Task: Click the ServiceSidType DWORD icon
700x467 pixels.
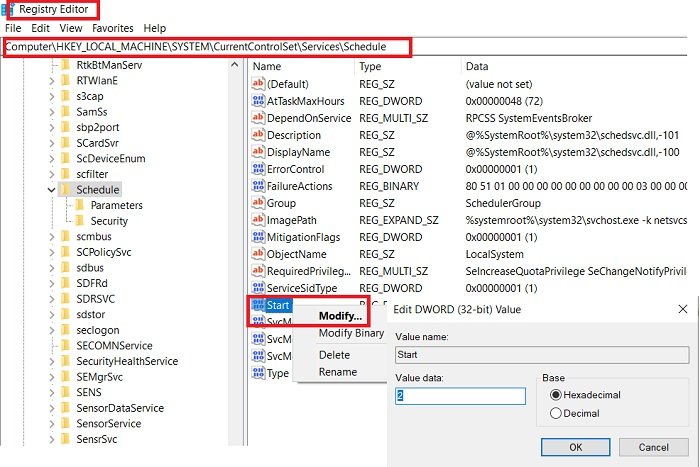Action: [x=258, y=288]
